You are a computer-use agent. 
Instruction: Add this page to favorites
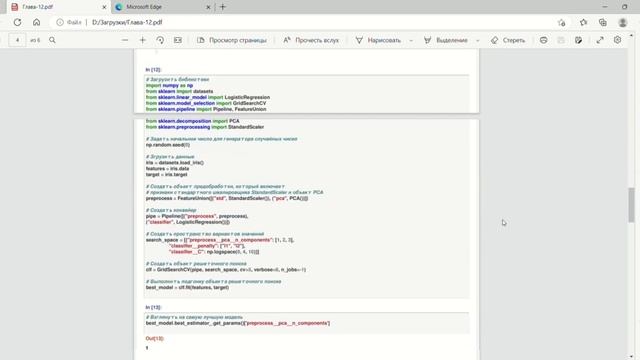(x=562, y=22)
